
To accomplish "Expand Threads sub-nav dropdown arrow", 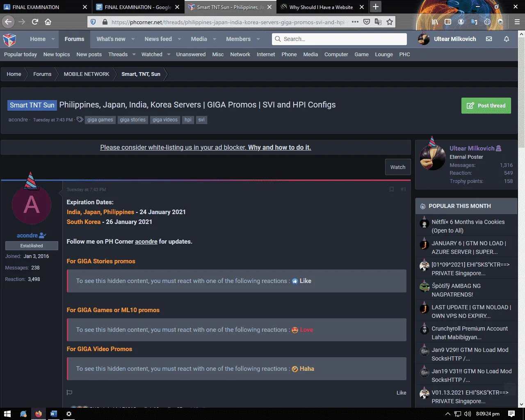I will 134,55.
